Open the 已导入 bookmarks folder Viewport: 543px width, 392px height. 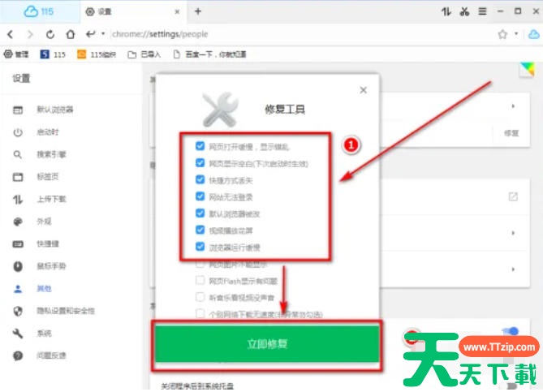tap(144, 54)
